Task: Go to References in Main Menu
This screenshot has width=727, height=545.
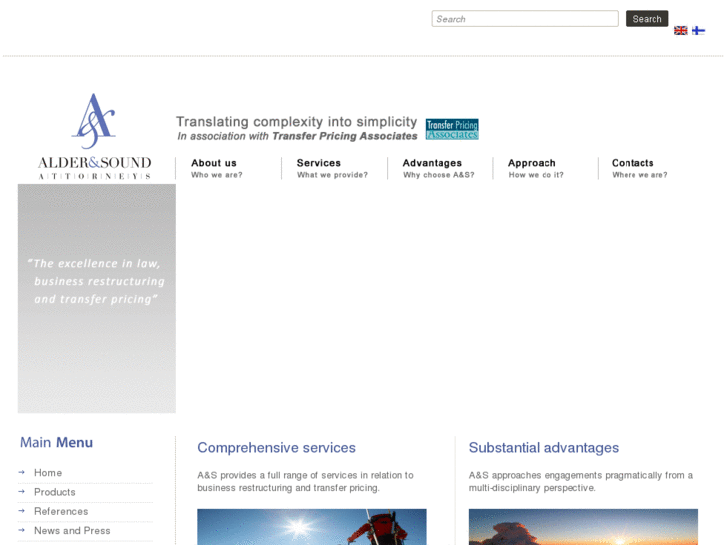Action: point(61,511)
